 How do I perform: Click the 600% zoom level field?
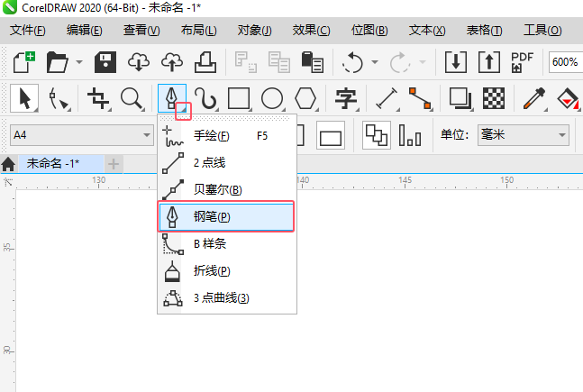tap(565, 62)
